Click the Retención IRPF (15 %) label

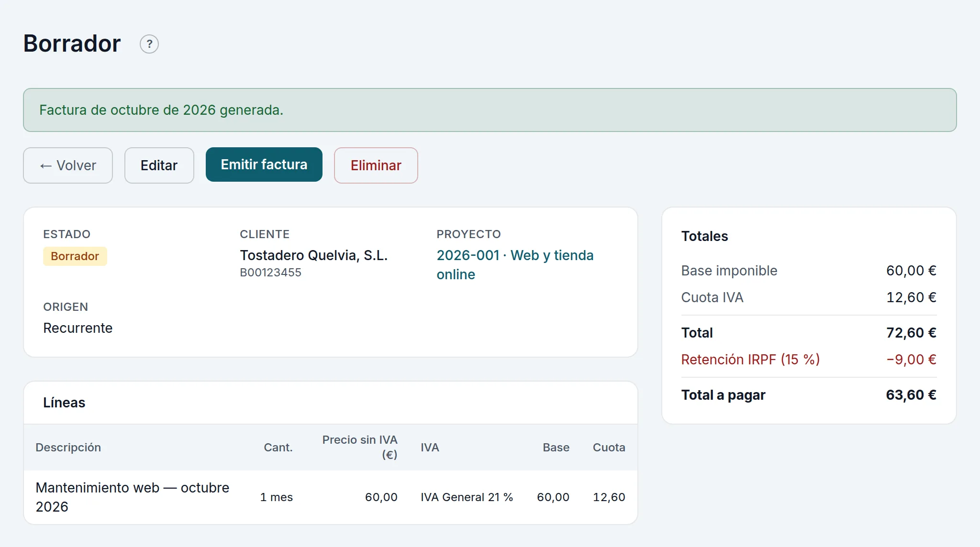pos(750,360)
